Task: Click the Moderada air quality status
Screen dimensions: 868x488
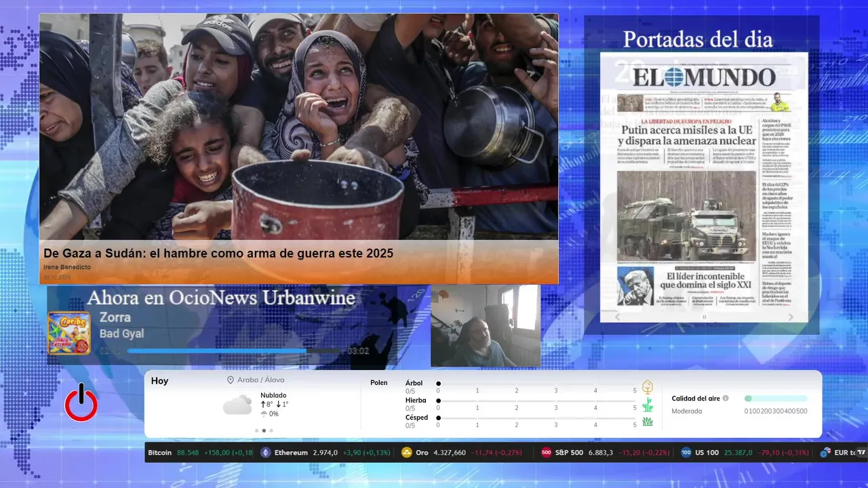Action: [687, 411]
